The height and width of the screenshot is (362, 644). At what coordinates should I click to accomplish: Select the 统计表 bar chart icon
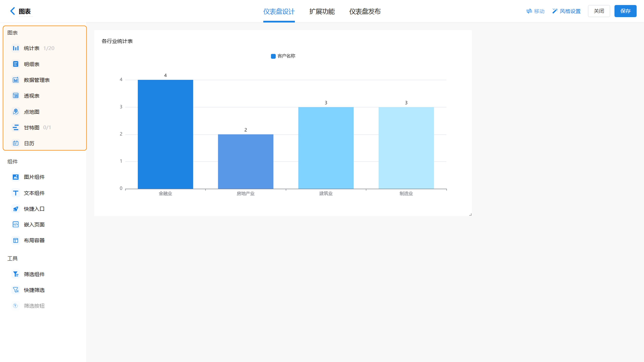[15, 48]
